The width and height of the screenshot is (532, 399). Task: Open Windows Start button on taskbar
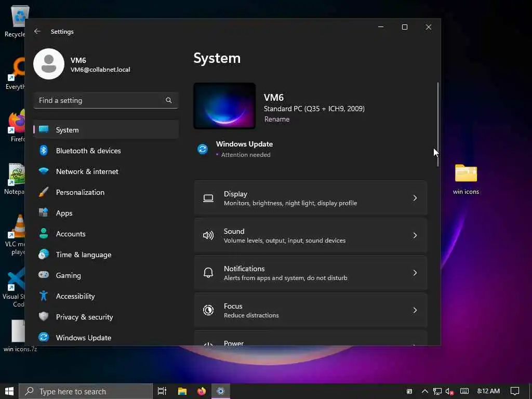pos(9,391)
